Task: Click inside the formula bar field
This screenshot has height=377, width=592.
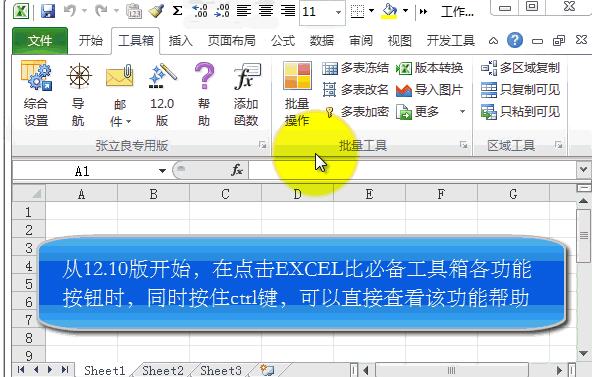Action: coord(412,171)
